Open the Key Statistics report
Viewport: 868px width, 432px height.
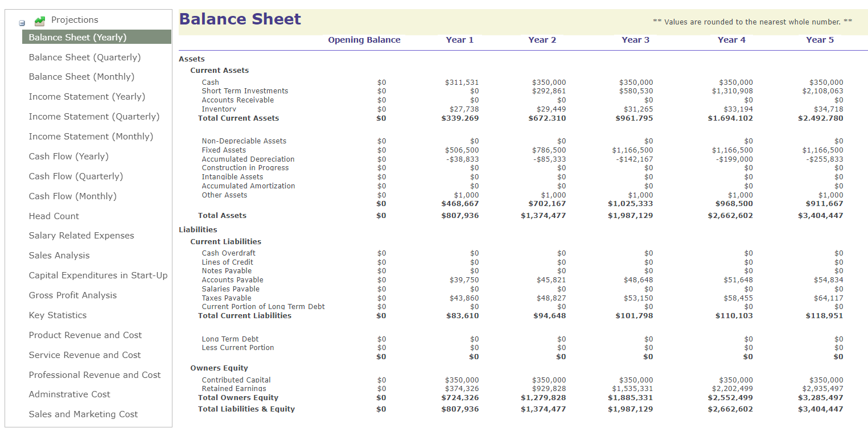coord(58,315)
